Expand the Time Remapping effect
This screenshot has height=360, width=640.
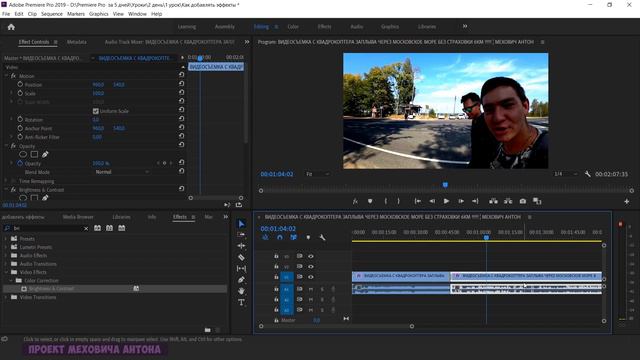(6, 181)
